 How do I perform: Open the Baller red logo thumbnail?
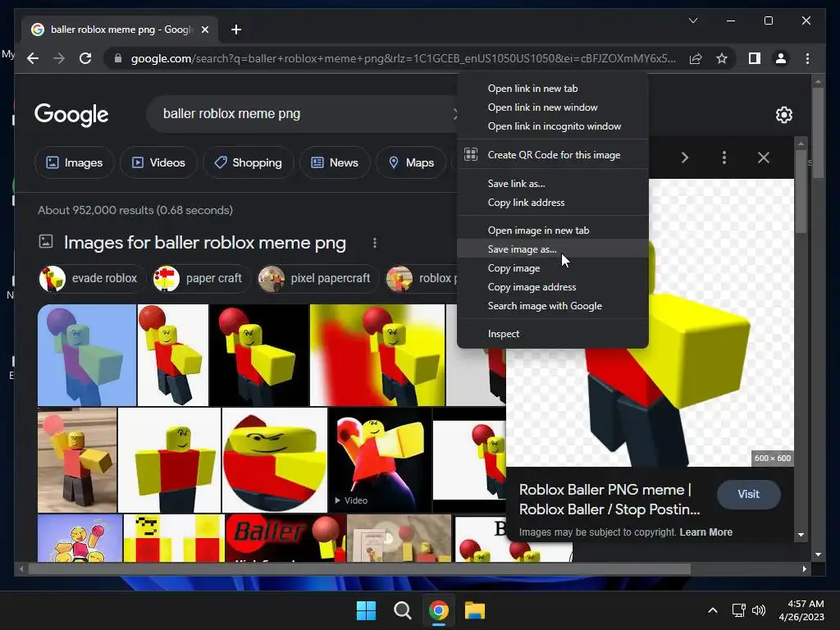tap(285, 538)
